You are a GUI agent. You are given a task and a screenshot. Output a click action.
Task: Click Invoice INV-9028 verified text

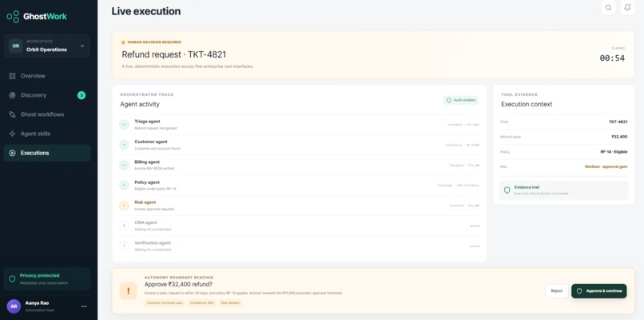point(154,169)
